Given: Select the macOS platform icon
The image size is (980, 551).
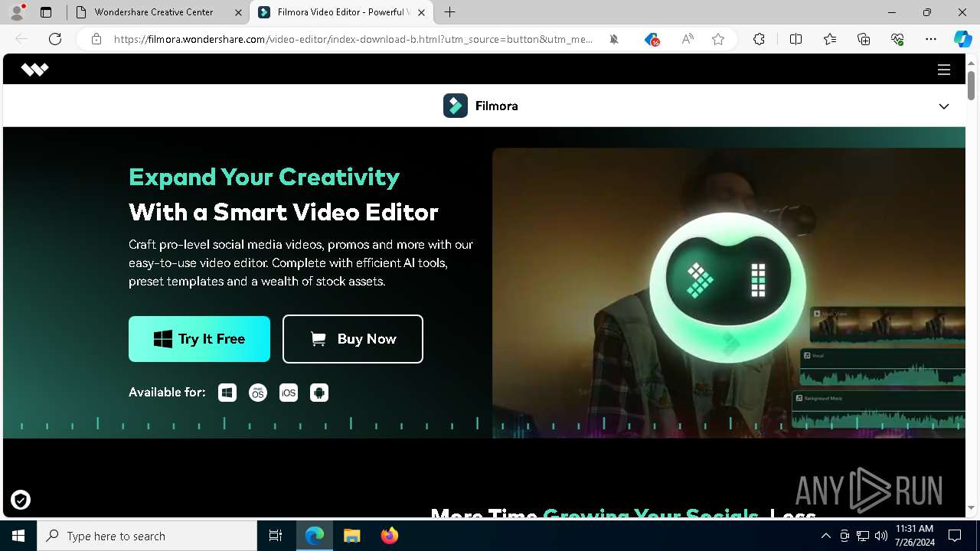Looking at the screenshot, I should (x=258, y=393).
